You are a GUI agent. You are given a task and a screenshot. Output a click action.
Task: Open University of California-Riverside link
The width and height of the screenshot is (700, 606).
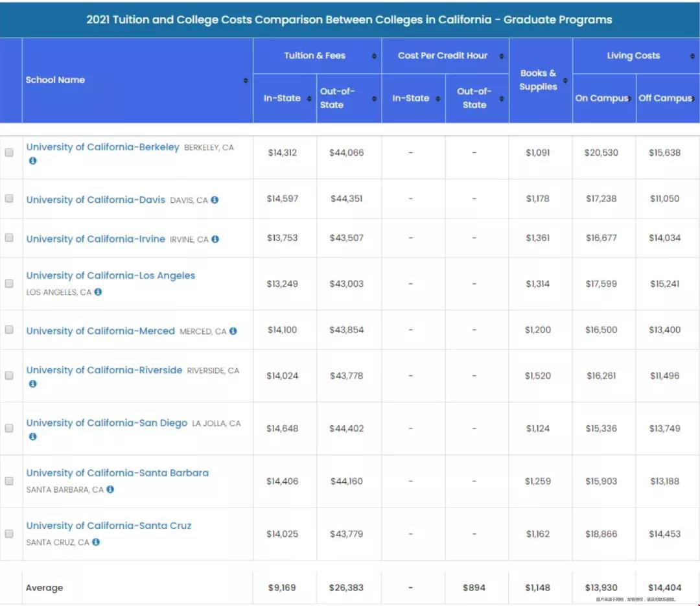(x=104, y=370)
